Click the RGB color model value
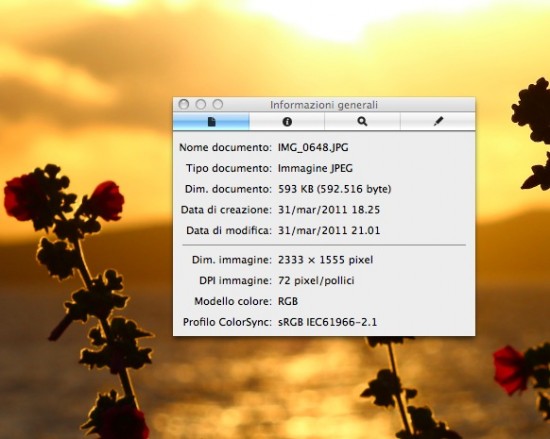This screenshot has width=550, height=439. click(x=288, y=301)
